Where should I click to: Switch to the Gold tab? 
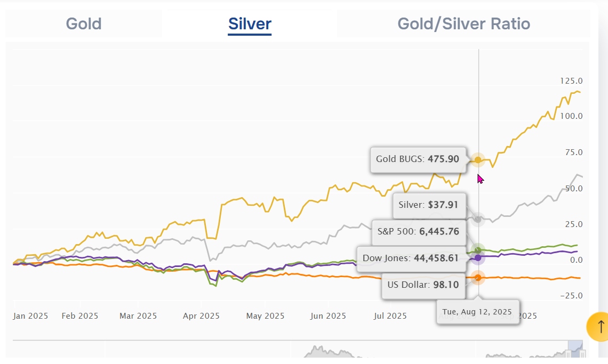pyautogui.click(x=84, y=23)
